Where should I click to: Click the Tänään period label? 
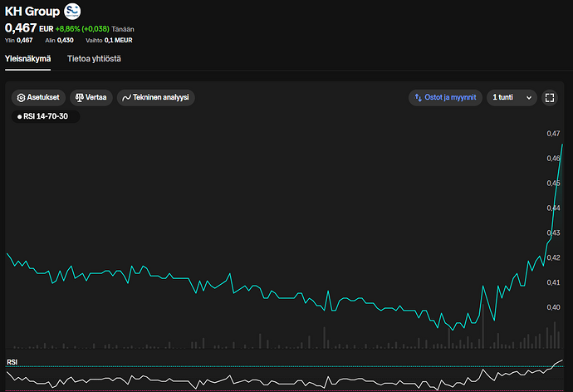(123, 29)
